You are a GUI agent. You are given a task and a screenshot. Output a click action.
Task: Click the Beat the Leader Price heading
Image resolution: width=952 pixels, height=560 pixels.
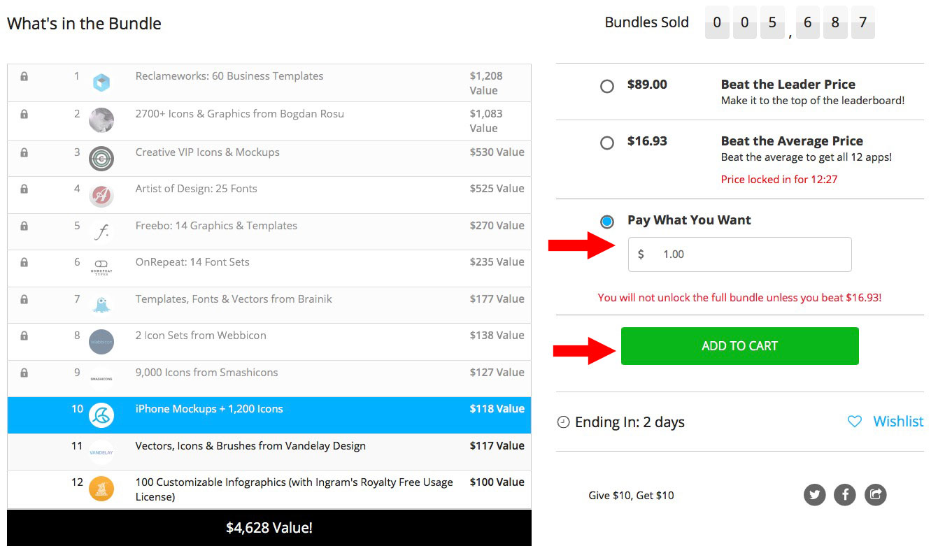788,85
